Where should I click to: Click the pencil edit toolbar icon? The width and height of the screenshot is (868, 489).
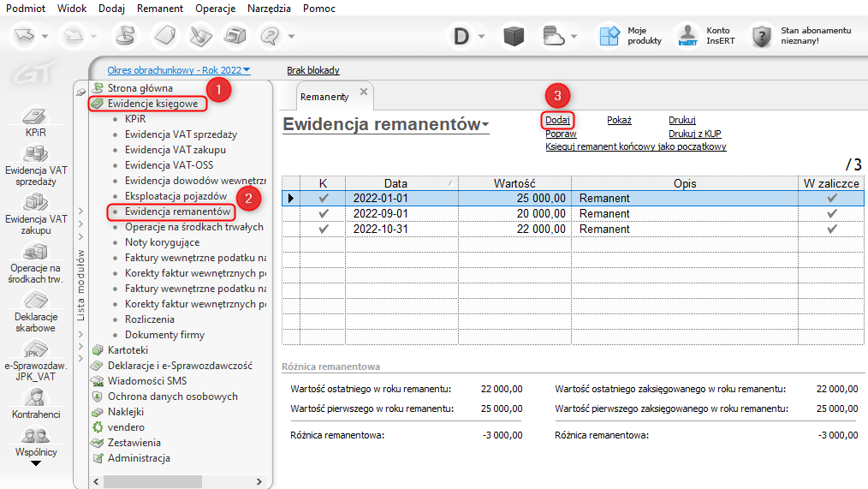coord(199,37)
